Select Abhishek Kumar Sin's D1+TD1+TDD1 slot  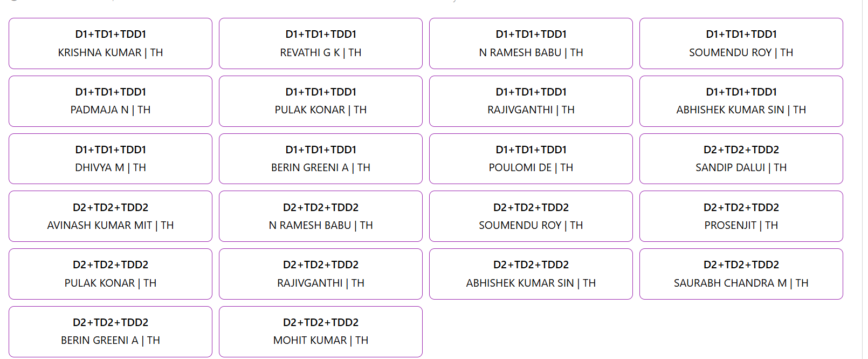741,101
